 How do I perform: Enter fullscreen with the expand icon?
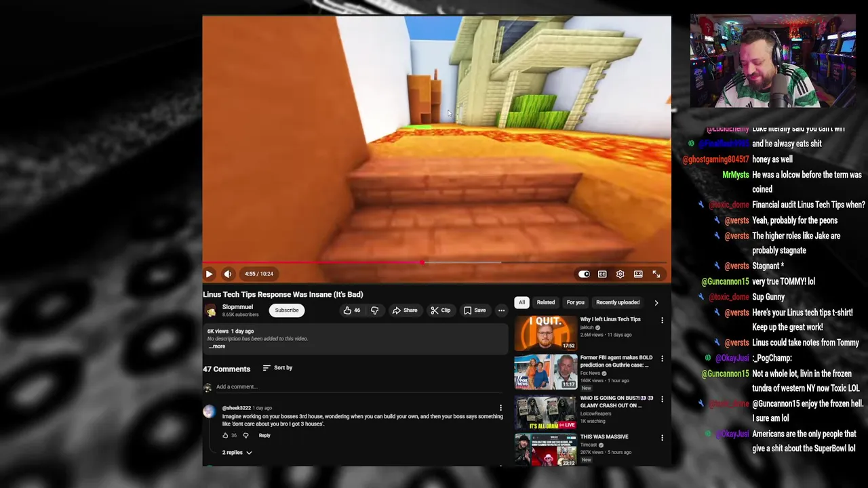(x=656, y=274)
